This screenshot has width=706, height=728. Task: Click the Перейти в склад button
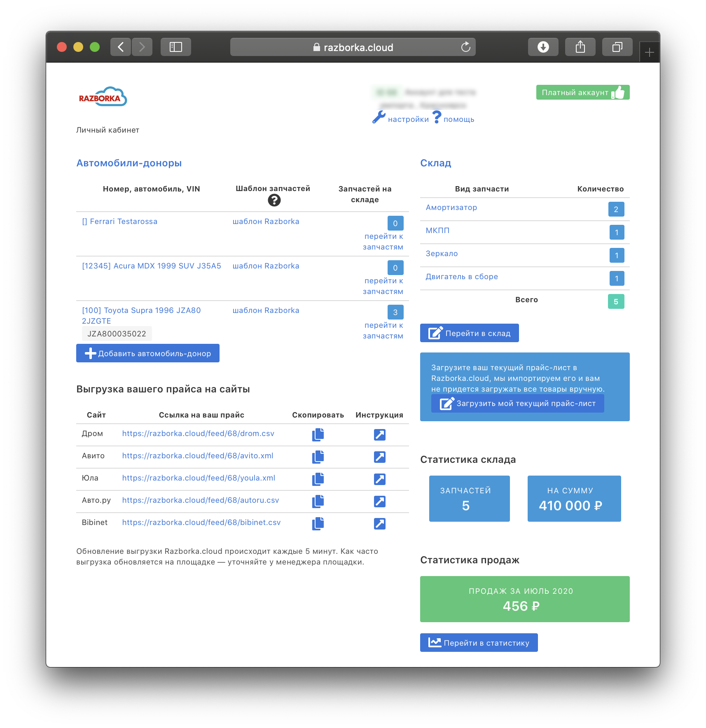click(469, 333)
